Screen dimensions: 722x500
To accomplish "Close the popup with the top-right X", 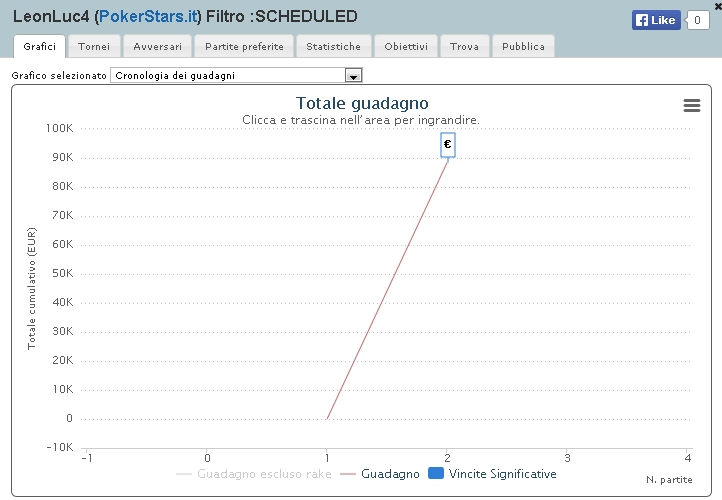I will 718,6.
